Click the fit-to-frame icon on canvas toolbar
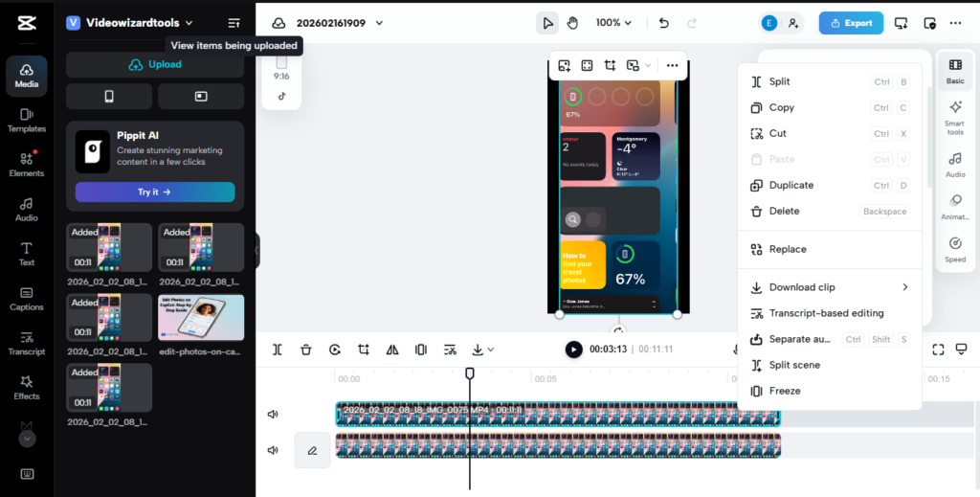Image resolution: width=980 pixels, height=497 pixels. pyautogui.click(x=587, y=65)
